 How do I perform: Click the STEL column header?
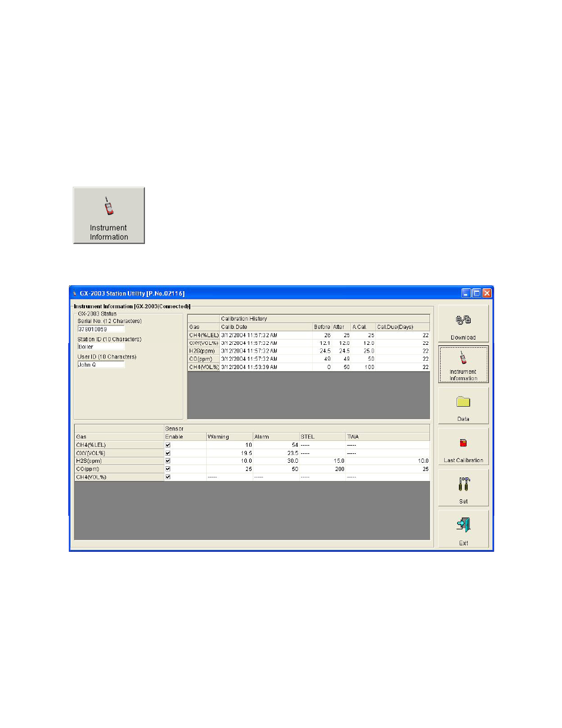coord(323,437)
